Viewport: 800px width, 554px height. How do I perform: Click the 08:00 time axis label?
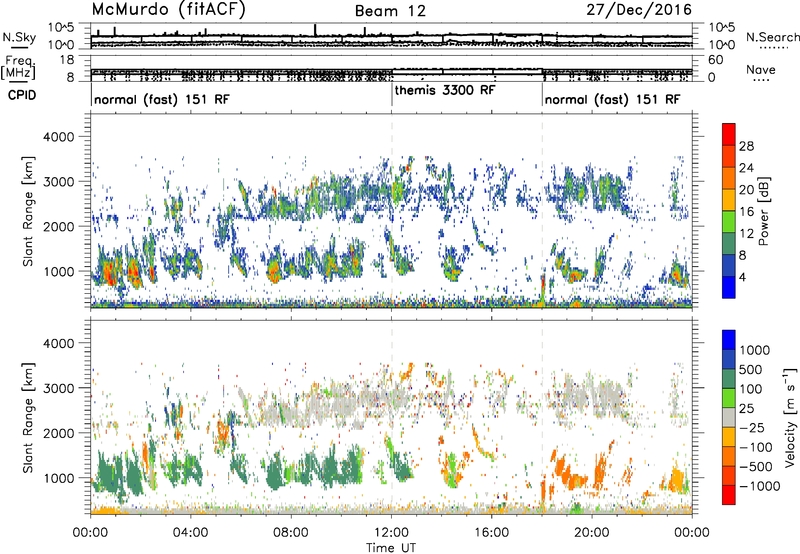click(x=291, y=533)
